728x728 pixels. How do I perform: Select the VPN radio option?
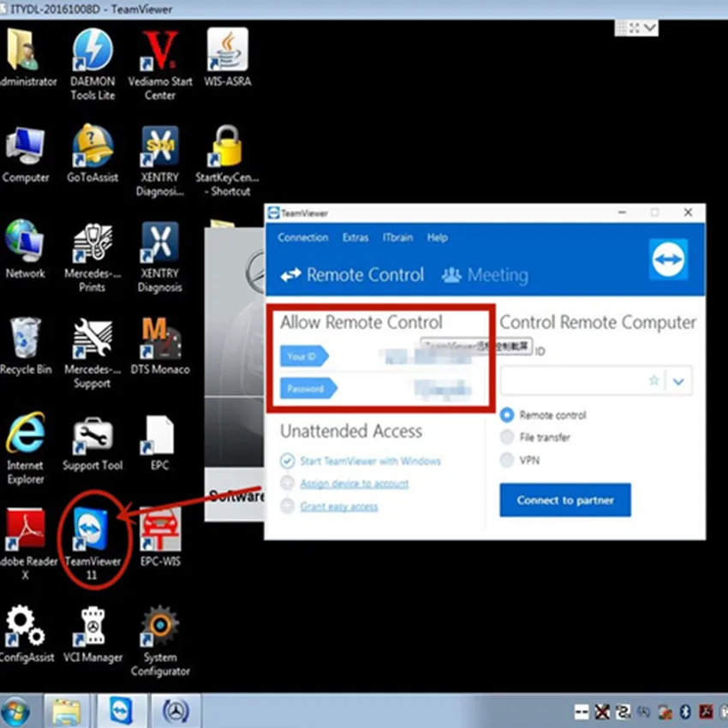507,460
